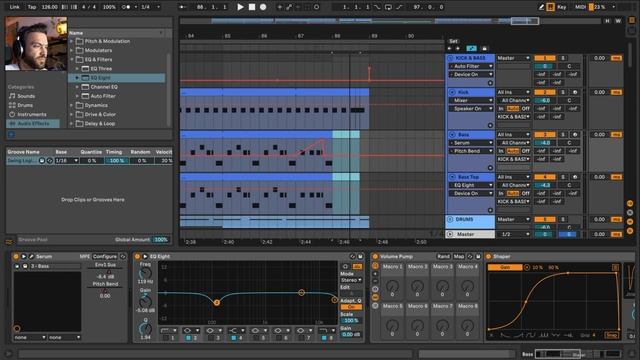Solo the Kick track
Image resolution: width=640 pixels, height=360 pixels.
pyautogui.click(x=563, y=92)
